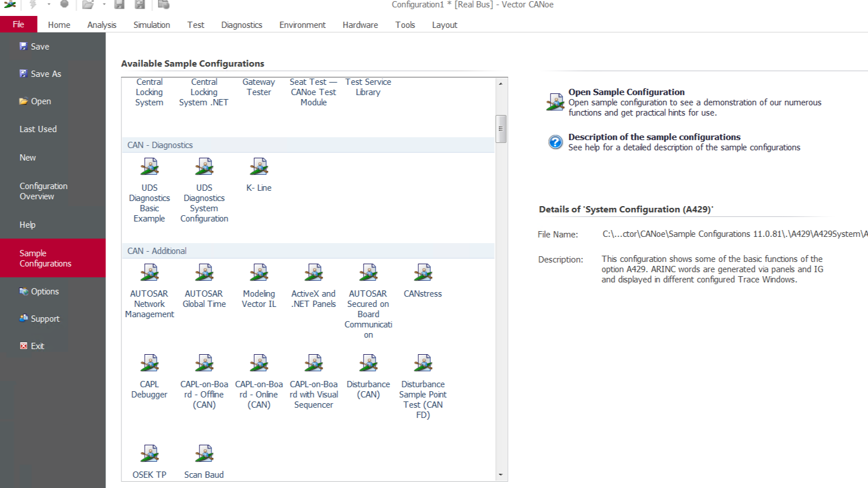The width and height of the screenshot is (868, 488).
Task: Click the CANoe application logo icon
Action: coord(10,5)
